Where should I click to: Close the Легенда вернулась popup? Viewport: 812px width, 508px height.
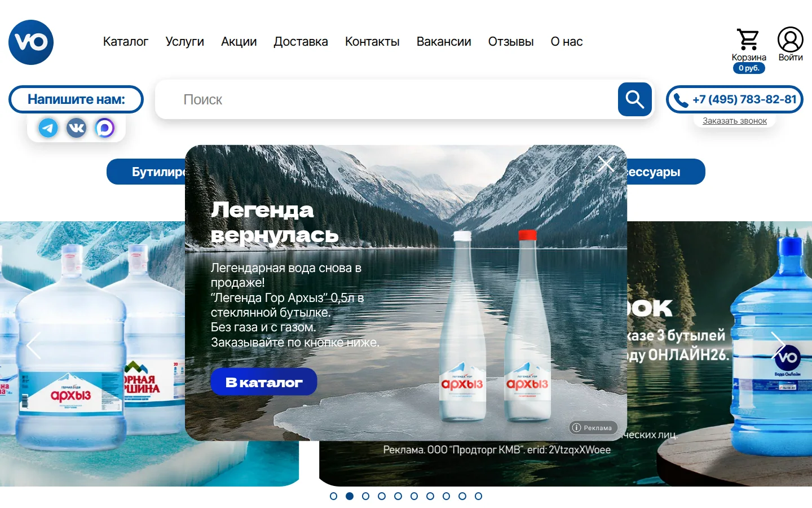pos(606,164)
